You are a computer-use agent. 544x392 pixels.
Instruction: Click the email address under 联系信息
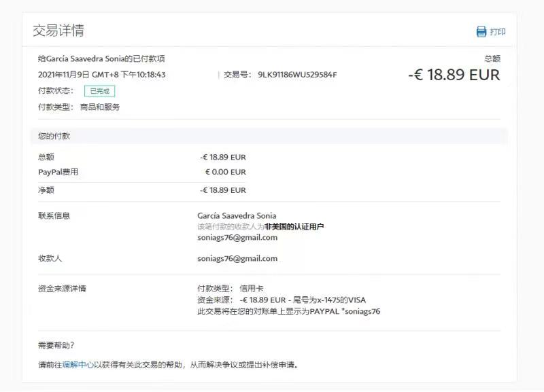click(x=237, y=238)
